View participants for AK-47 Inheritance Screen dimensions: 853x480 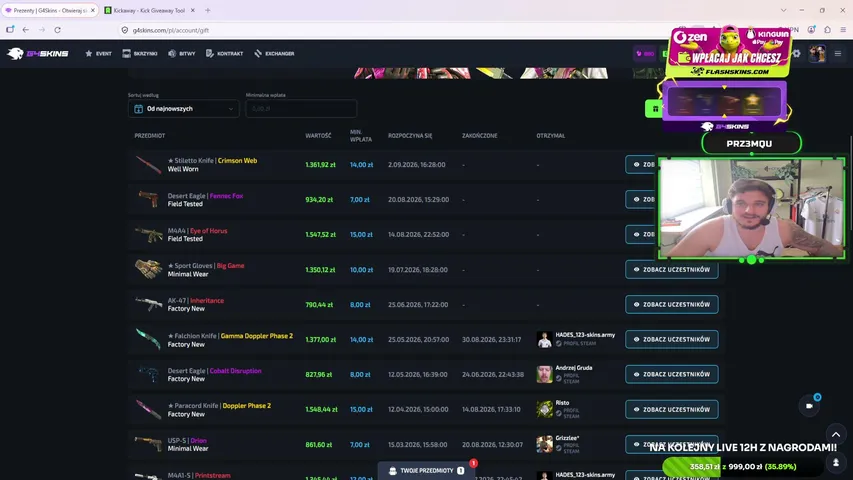pyautogui.click(x=671, y=304)
